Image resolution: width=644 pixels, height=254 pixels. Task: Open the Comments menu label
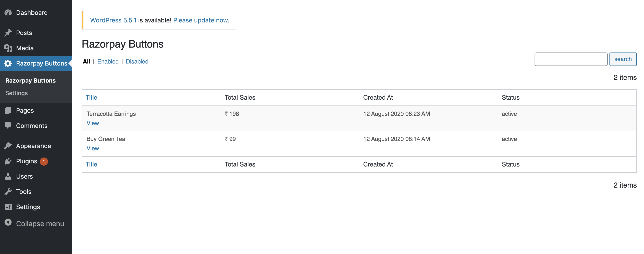click(x=32, y=126)
